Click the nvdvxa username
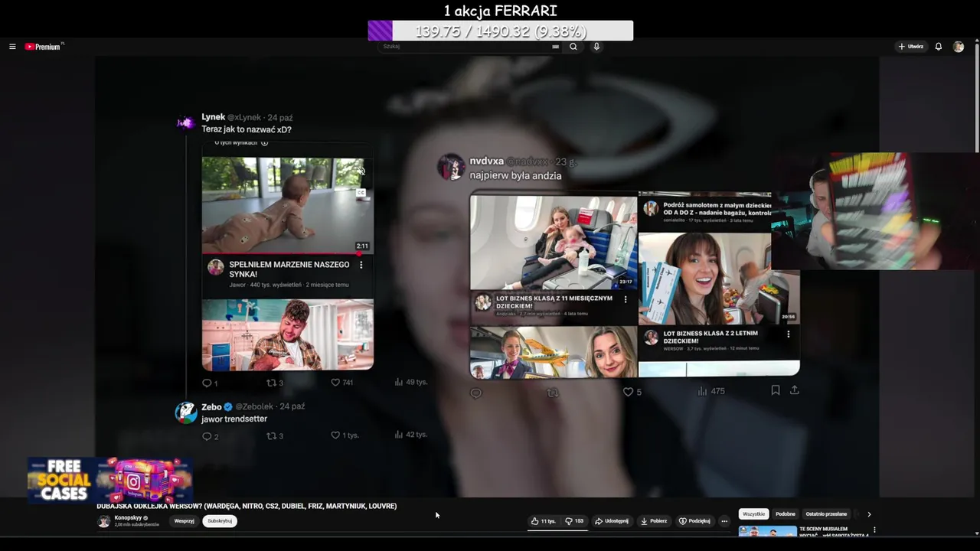Viewport: 980px width, 551px height. click(486, 161)
